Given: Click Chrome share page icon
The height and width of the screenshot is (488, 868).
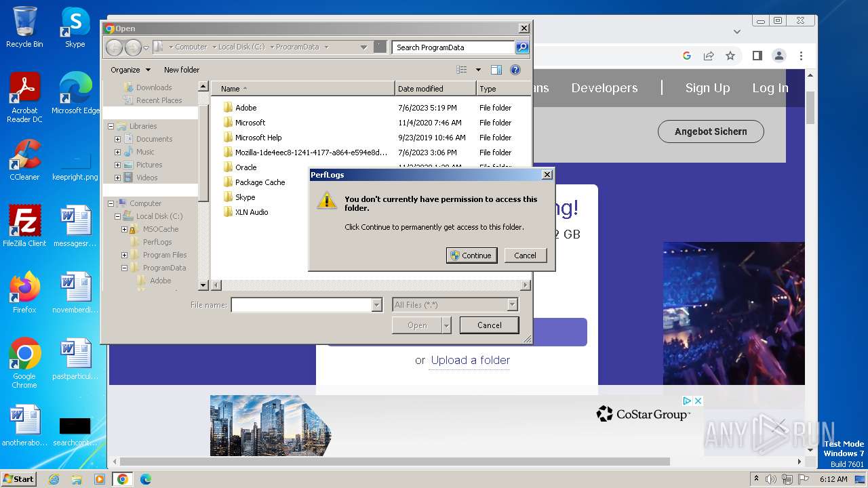Looking at the screenshot, I should tap(709, 56).
